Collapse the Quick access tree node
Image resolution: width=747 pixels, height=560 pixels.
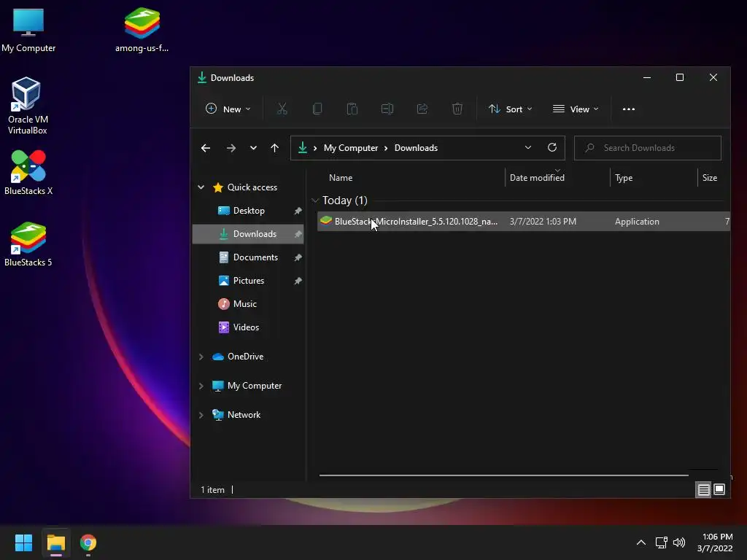coord(201,187)
